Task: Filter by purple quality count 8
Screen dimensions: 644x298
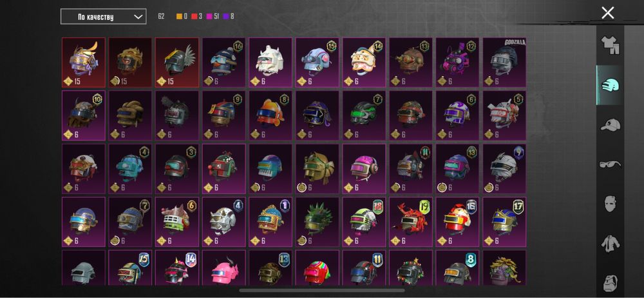Action: [x=229, y=17]
